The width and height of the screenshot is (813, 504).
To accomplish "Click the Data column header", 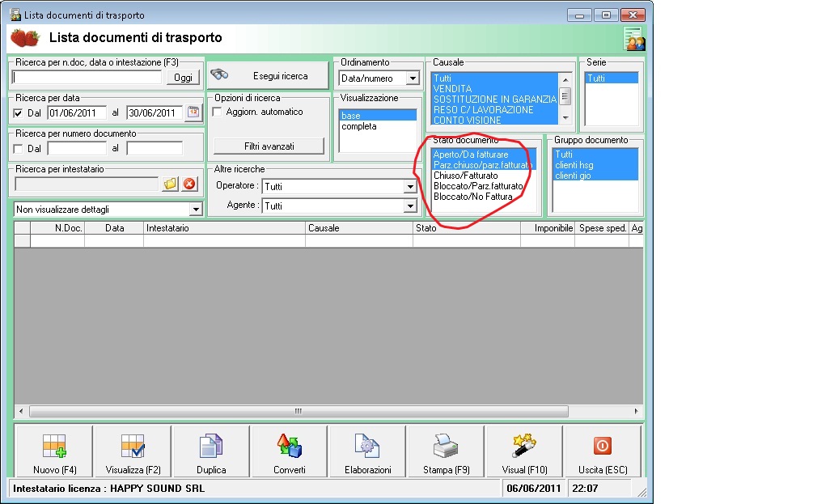I will coord(114,228).
